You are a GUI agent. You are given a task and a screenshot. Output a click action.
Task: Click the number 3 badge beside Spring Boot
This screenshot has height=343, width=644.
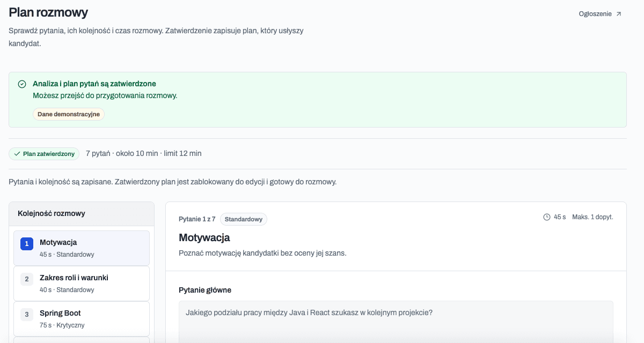coord(27,315)
